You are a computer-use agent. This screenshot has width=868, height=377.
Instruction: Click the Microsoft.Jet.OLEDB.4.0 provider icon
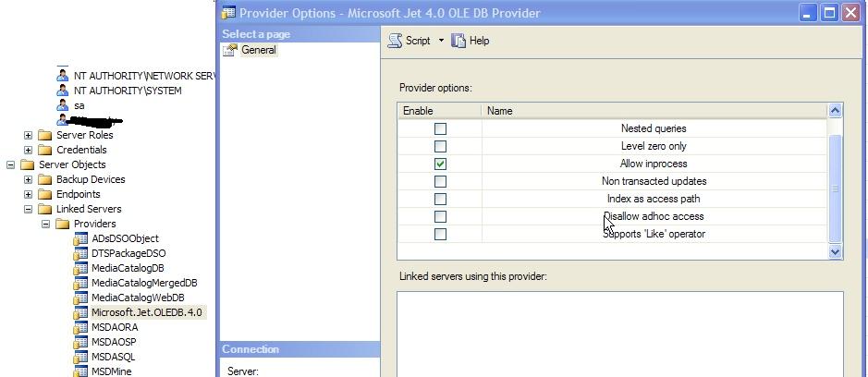pyautogui.click(x=80, y=312)
